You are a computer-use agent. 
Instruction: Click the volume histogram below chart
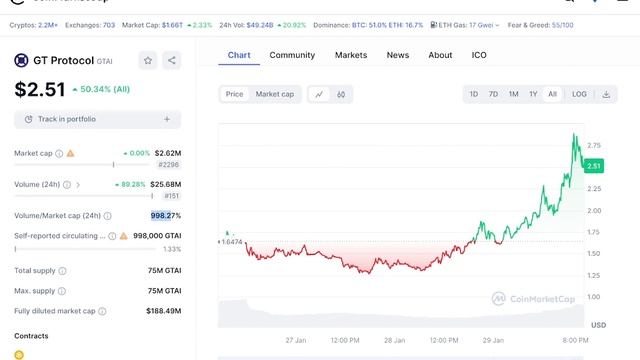(x=401, y=315)
